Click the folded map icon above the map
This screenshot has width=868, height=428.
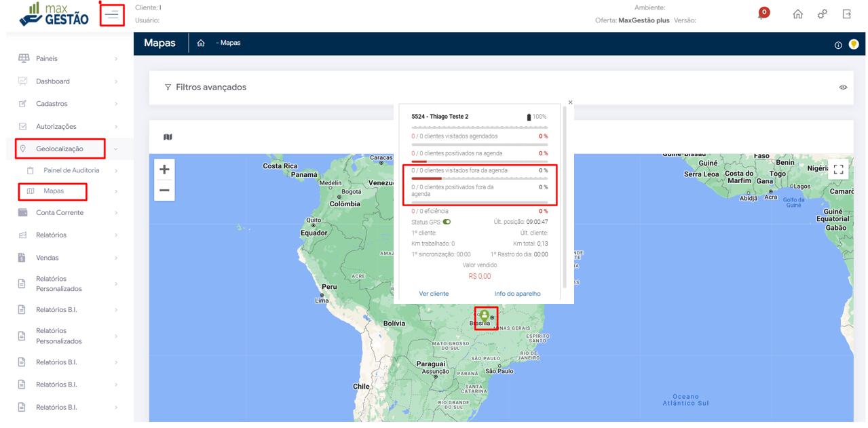click(x=168, y=137)
